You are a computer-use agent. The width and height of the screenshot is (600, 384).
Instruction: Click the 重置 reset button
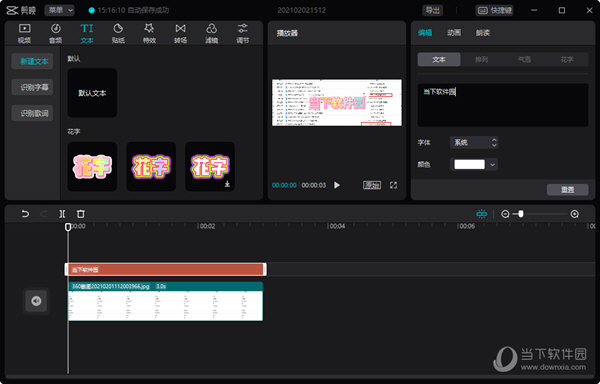point(567,190)
